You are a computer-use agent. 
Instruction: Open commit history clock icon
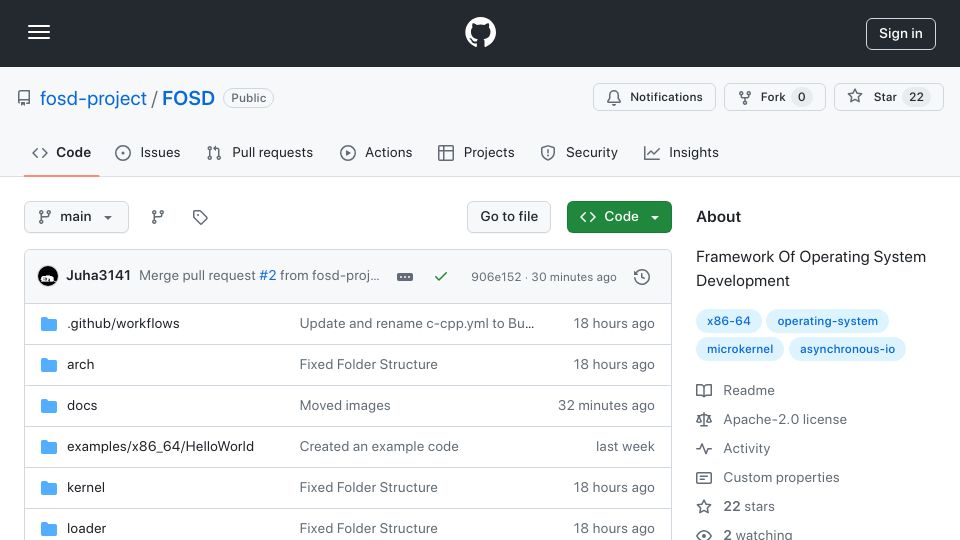pyautogui.click(x=642, y=277)
